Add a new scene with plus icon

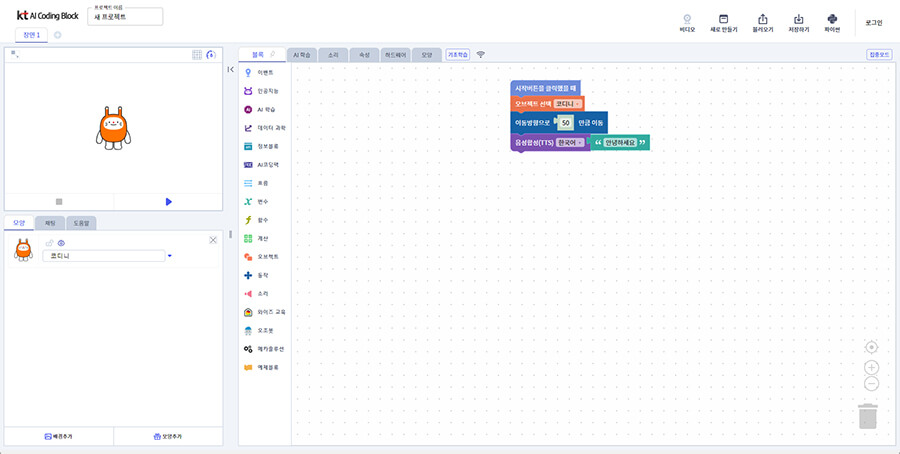click(x=57, y=35)
